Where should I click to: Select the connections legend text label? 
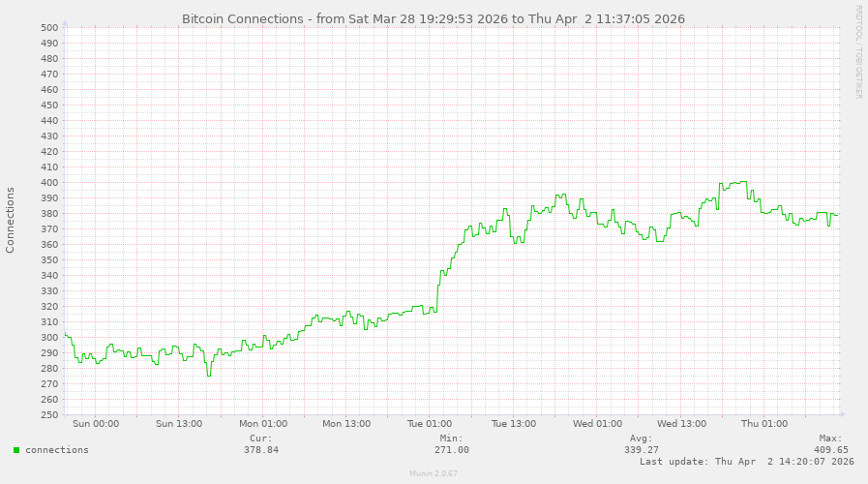56,450
